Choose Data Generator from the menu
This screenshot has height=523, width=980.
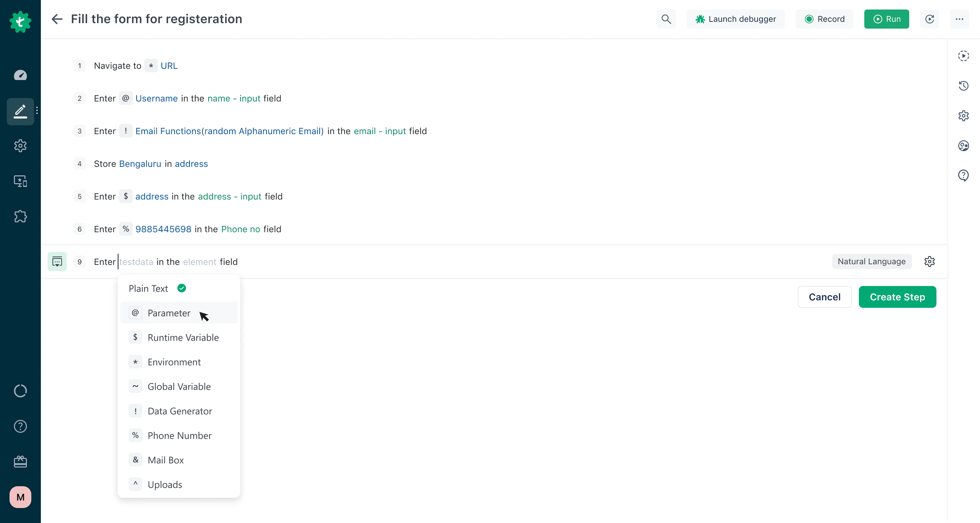(180, 411)
